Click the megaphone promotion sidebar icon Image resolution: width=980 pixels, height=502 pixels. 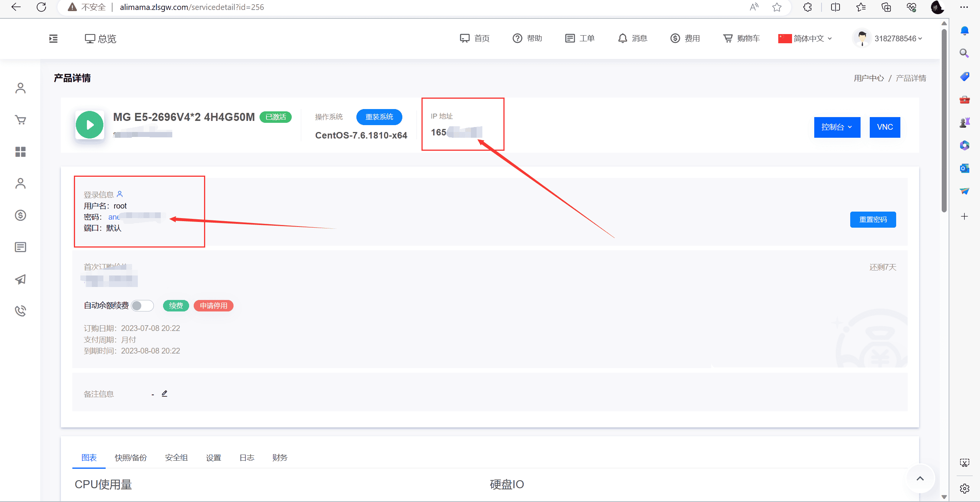(21, 279)
